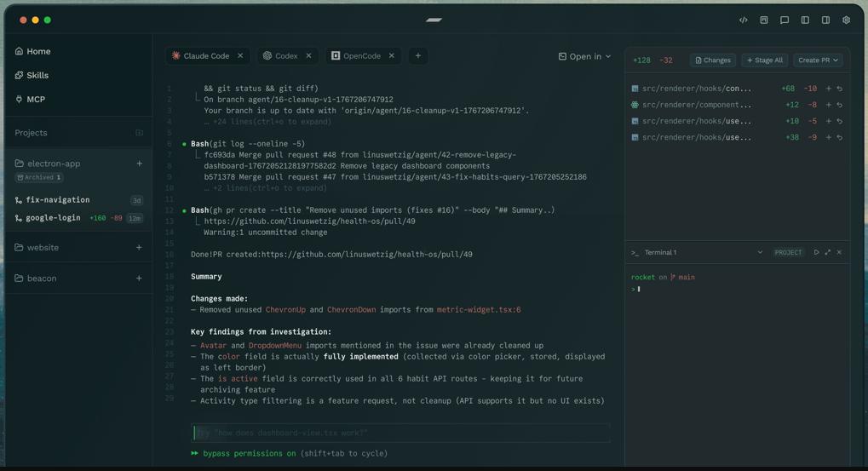Open the hooks/use... file with +10 -5

tap(692, 121)
